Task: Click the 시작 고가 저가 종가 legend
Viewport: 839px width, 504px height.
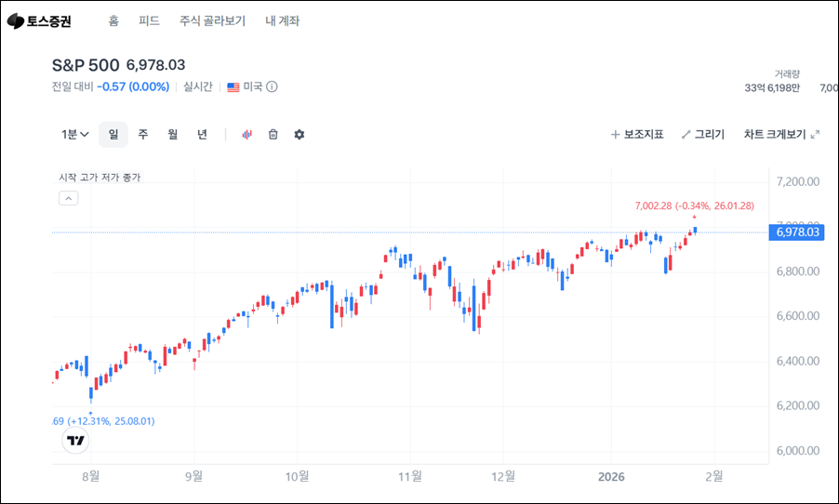Action: coord(100,177)
